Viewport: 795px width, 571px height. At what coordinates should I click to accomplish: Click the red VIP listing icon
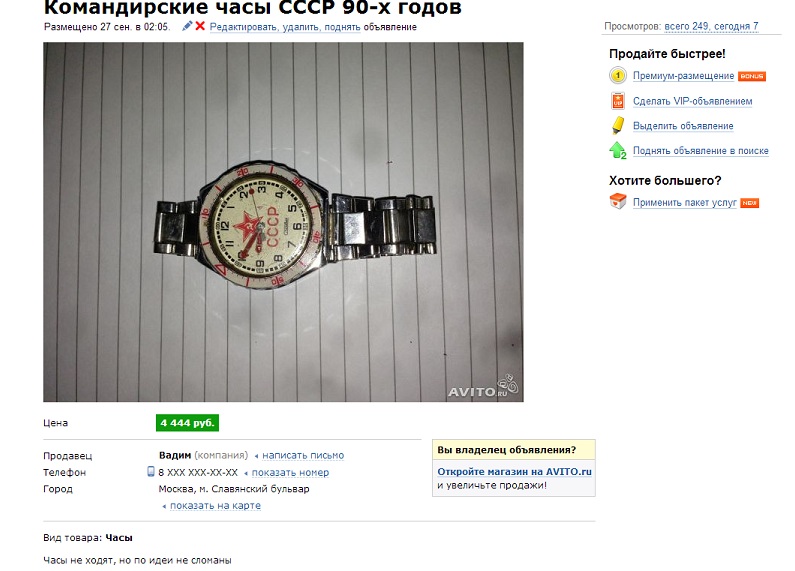point(618,101)
